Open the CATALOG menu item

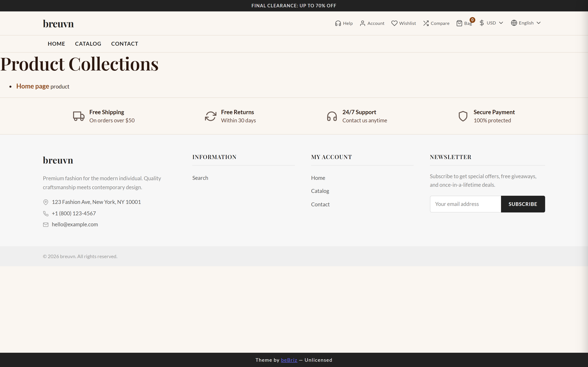pyautogui.click(x=88, y=44)
